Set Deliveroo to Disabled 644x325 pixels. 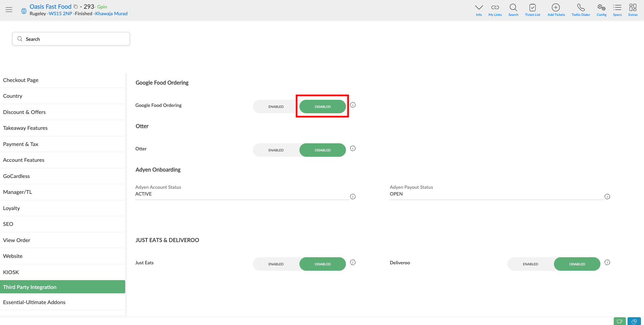click(577, 264)
